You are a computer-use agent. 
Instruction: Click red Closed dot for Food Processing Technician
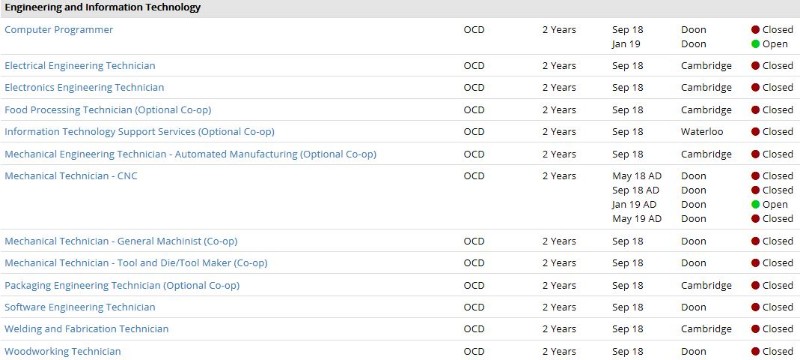tap(756, 110)
